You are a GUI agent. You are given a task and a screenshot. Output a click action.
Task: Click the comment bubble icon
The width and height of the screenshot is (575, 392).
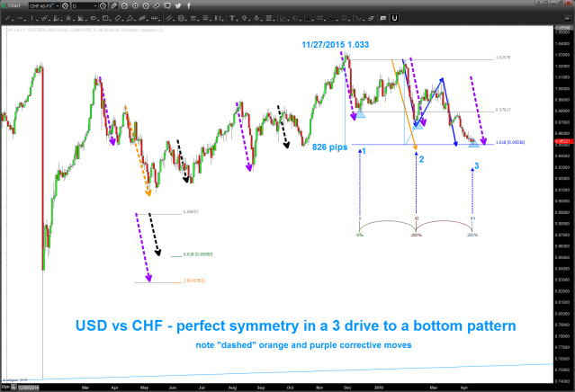tap(166, 6)
